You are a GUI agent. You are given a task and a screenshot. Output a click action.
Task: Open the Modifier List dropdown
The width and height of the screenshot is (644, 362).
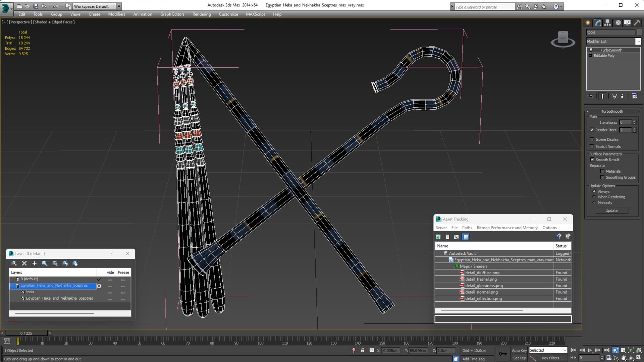tap(638, 41)
